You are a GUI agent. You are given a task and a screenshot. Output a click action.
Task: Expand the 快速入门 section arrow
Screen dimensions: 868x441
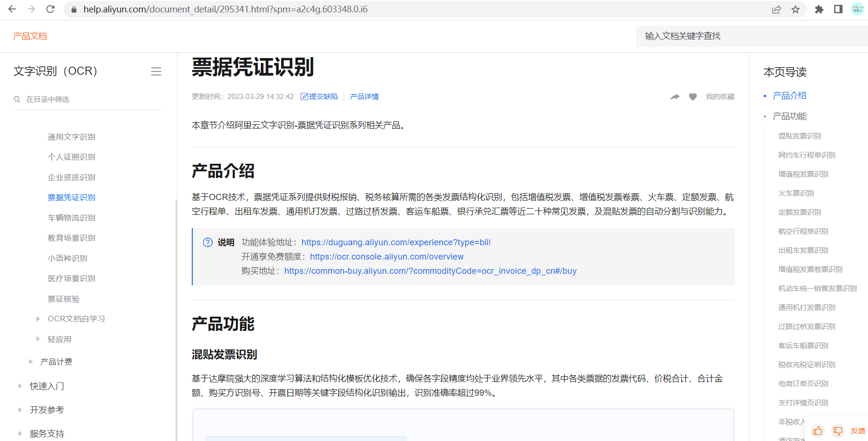(x=20, y=386)
